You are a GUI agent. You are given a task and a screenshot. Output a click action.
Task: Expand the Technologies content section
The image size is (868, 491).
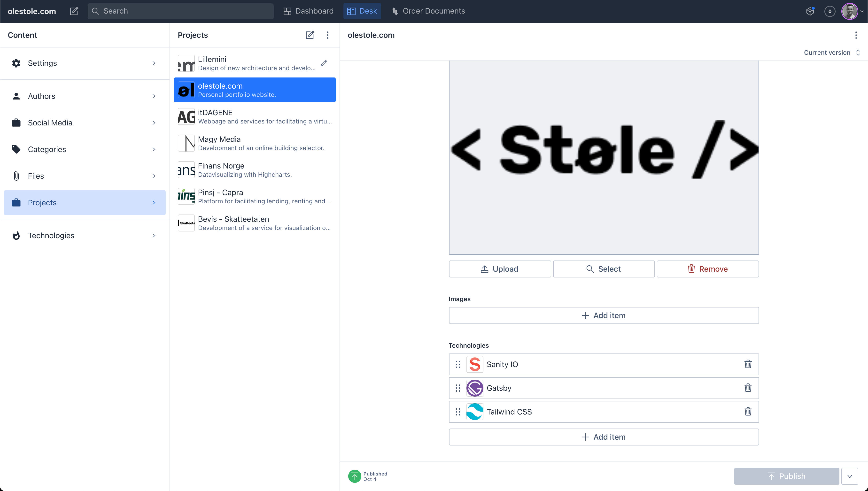click(85, 235)
